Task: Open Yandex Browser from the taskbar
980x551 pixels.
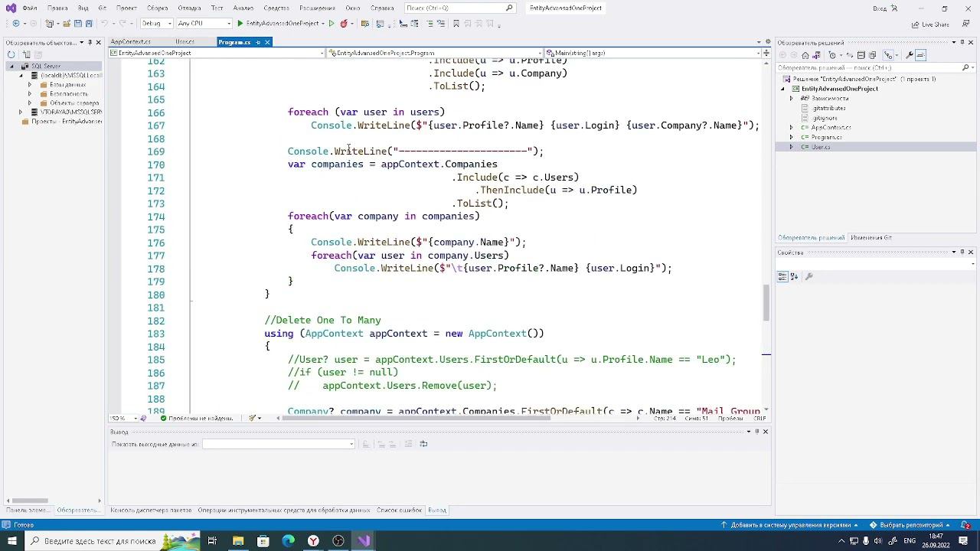Action: [x=313, y=541]
